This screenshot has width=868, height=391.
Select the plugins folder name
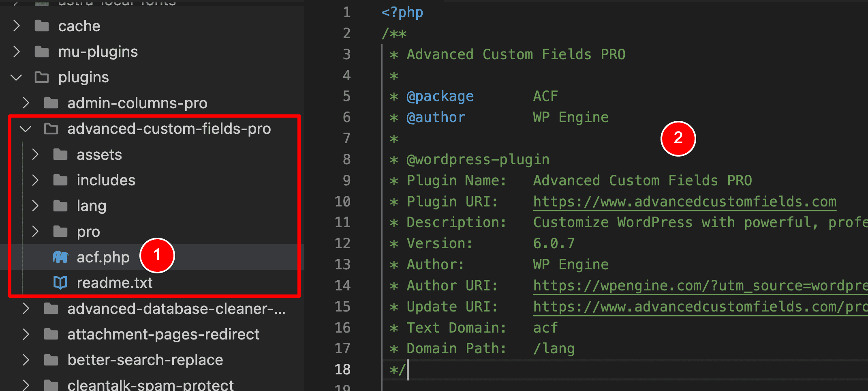[83, 77]
